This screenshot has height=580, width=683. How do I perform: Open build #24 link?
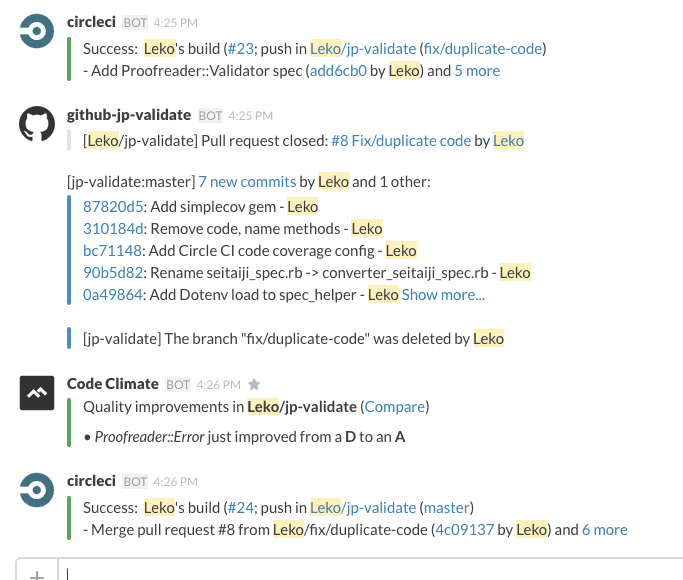[241, 506]
